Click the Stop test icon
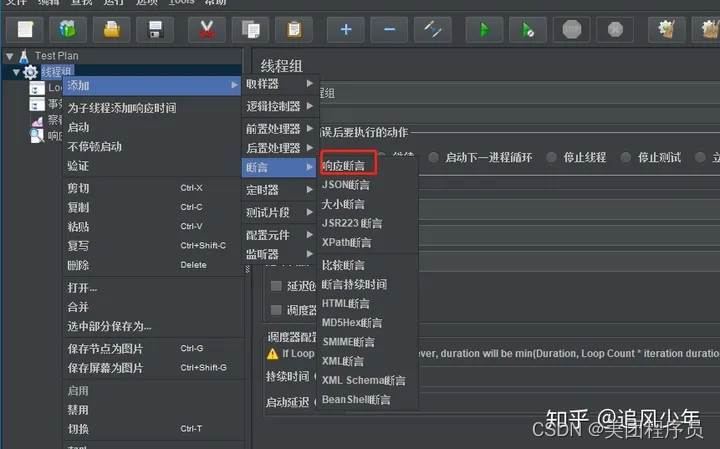This screenshot has height=449, width=720. 572,30
